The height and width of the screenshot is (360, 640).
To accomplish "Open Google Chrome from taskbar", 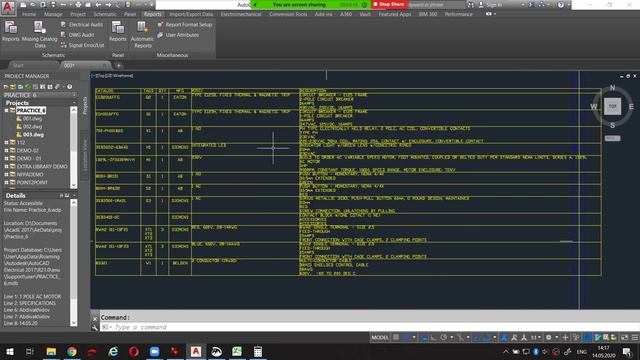I will coord(72,351).
